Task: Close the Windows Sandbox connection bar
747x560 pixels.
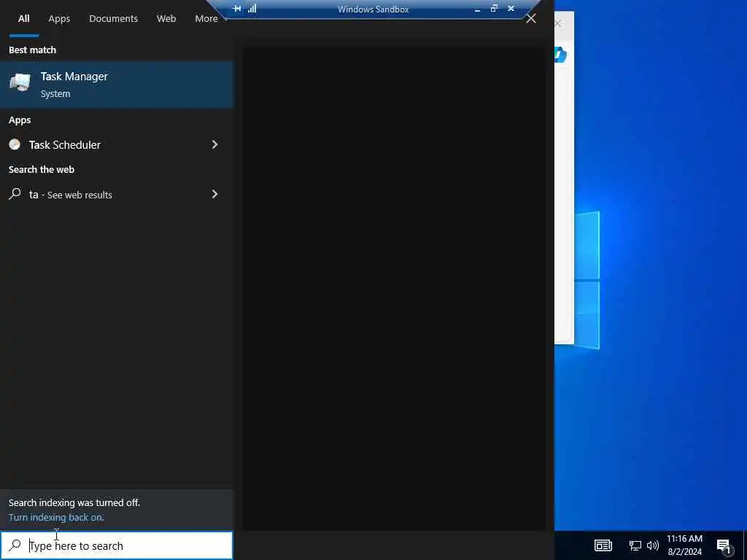Action: point(511,9)
